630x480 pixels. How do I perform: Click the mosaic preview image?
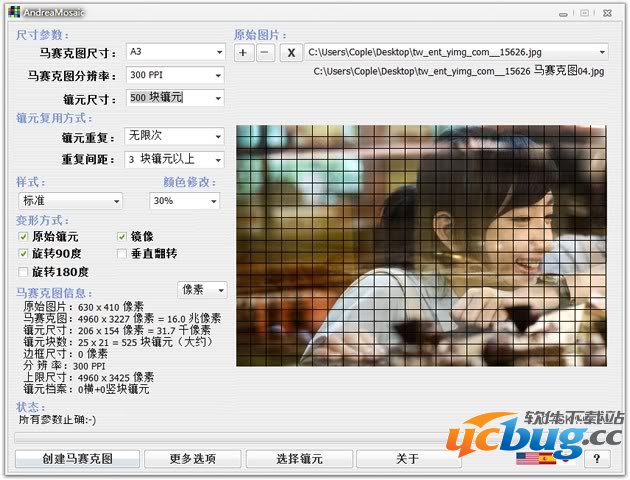[x=421, y=245]
